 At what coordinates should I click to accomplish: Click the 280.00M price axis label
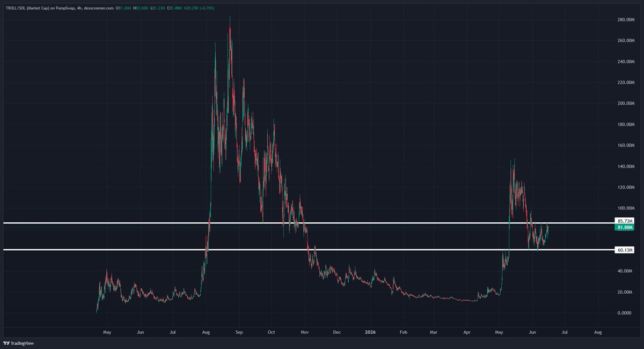point(626,19)
